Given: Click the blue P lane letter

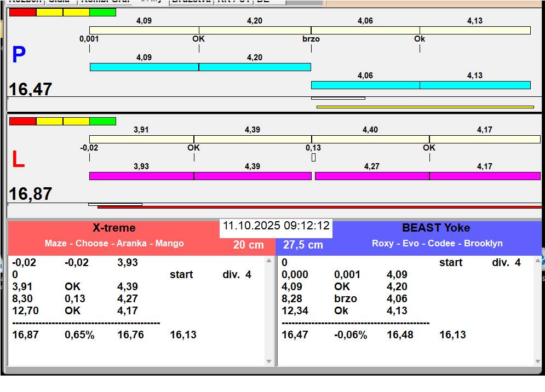Looking at the screenshot, I should tap(19, 55).
